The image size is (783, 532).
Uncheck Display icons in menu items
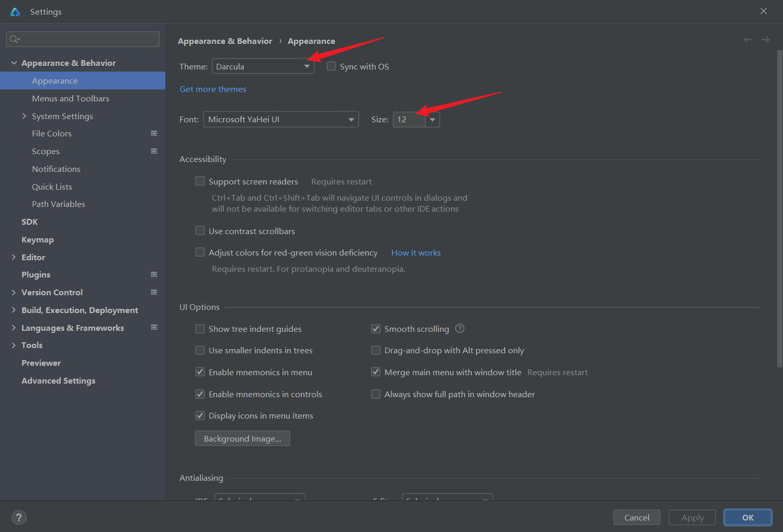point(200,415)
